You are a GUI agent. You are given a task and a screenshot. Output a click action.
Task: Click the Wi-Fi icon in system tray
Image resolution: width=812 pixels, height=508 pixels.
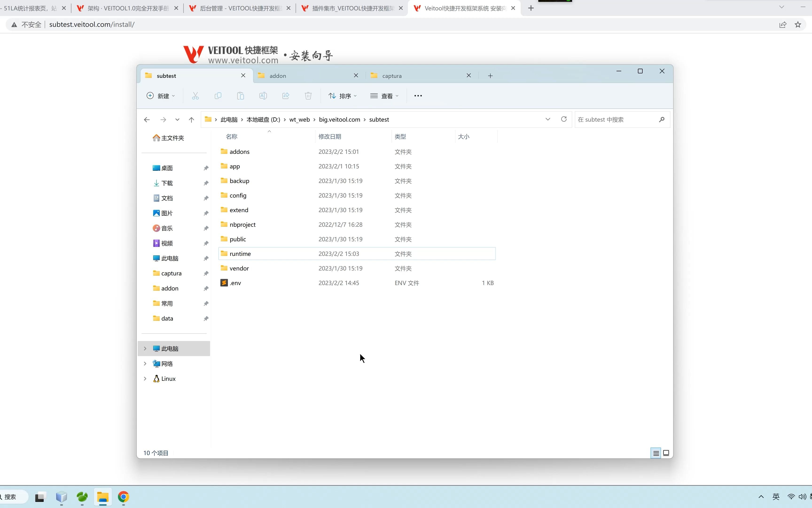click(x=791, y=496)
